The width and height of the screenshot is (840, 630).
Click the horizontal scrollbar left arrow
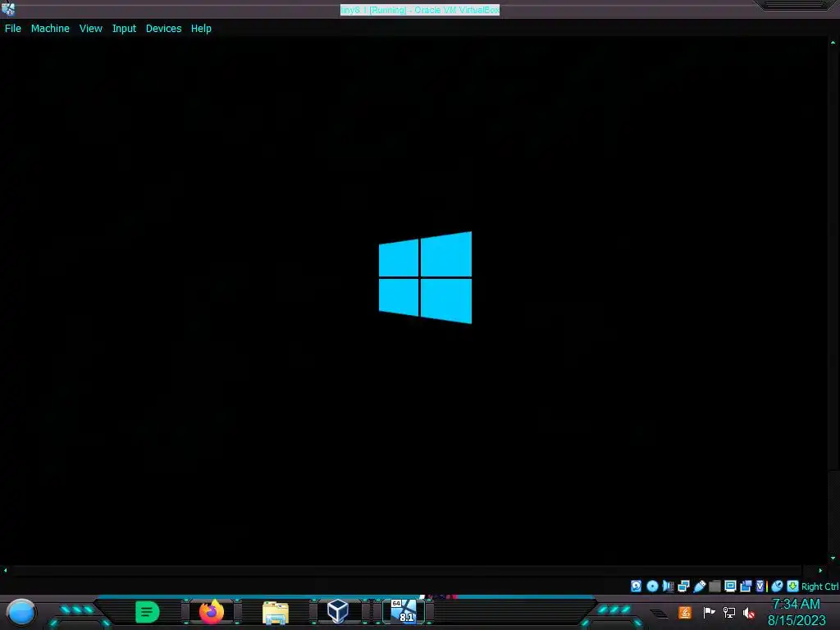coord(6,571)
